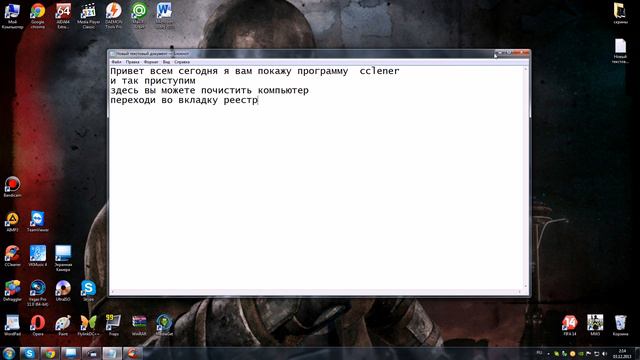Screen dimensions: 640x360
Task: Open the Мой компьютер desktop icon
Action: click(12, 16)
